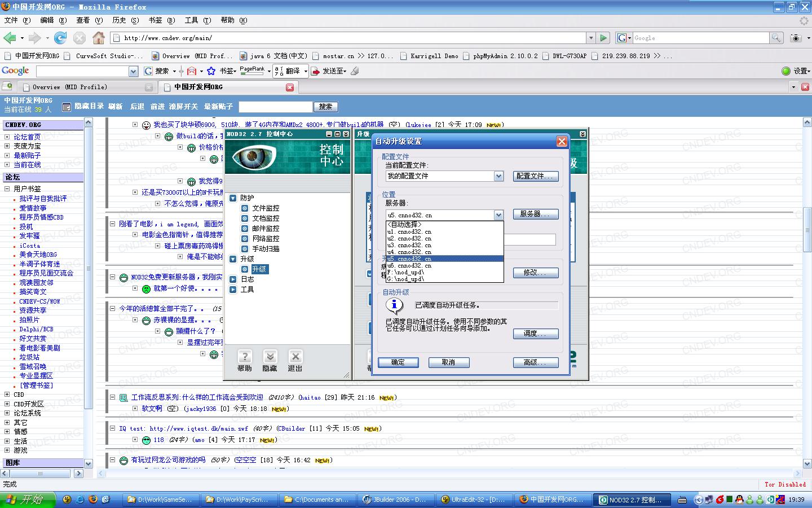
Task: Reload the page with the refresh icon
Action: (60, 38)
